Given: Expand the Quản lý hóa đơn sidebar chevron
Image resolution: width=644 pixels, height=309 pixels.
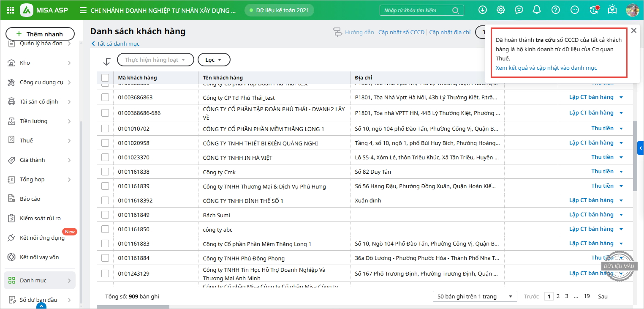Looking at the screenshot, I should click(x=69, y=44).
